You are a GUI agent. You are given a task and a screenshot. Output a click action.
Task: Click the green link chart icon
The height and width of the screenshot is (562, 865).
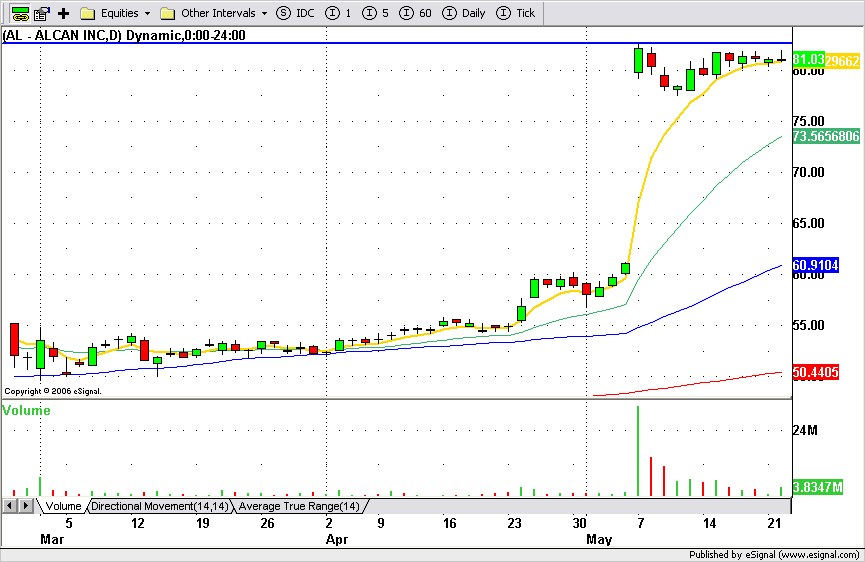click(x=20, y=13)
